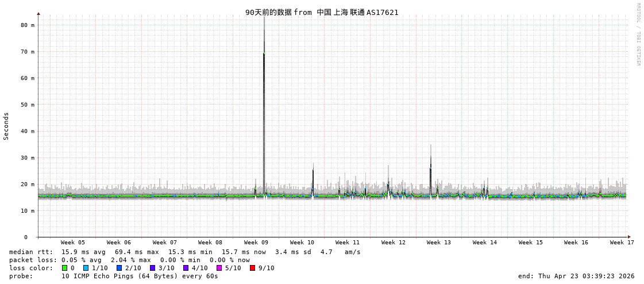Click the red 9/10 loss swatch
Viewport: 644px width, 284px height.
click(252, 268)
